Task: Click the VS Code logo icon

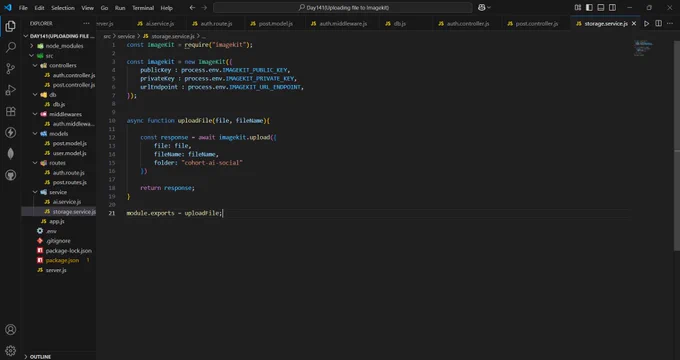Action: click(x=7, y=7)
